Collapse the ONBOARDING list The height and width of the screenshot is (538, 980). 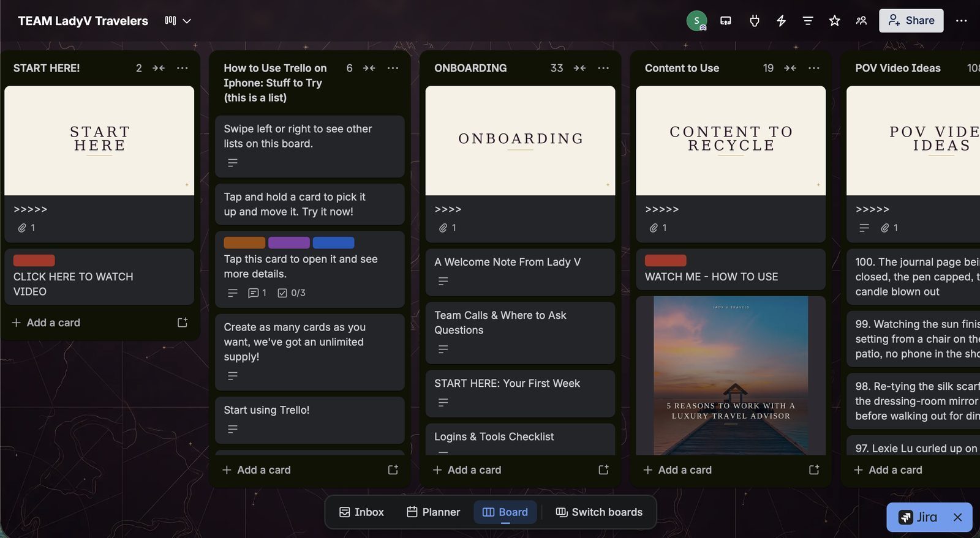(x=579, y=68)
